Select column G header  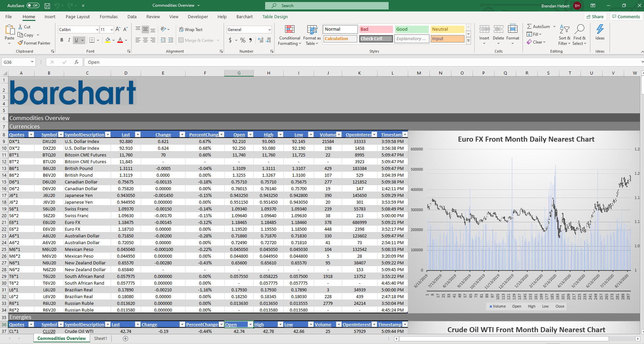(x=239, y=73)
